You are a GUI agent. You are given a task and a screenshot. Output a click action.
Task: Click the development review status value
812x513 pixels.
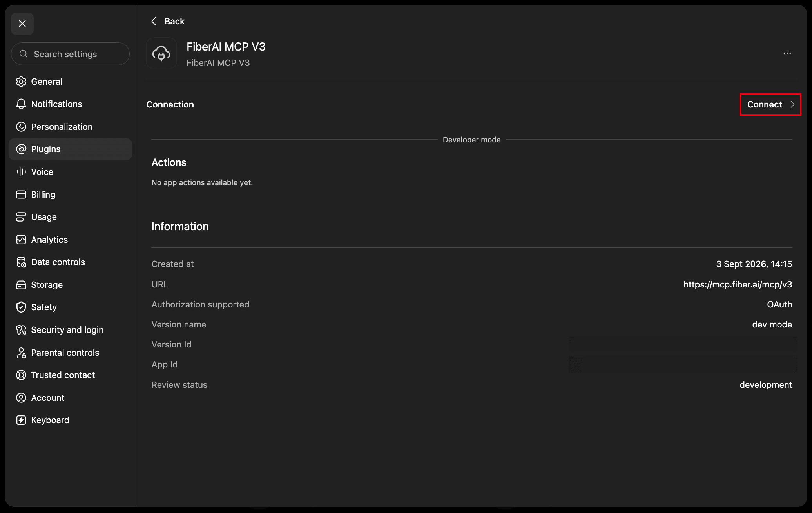766,385
